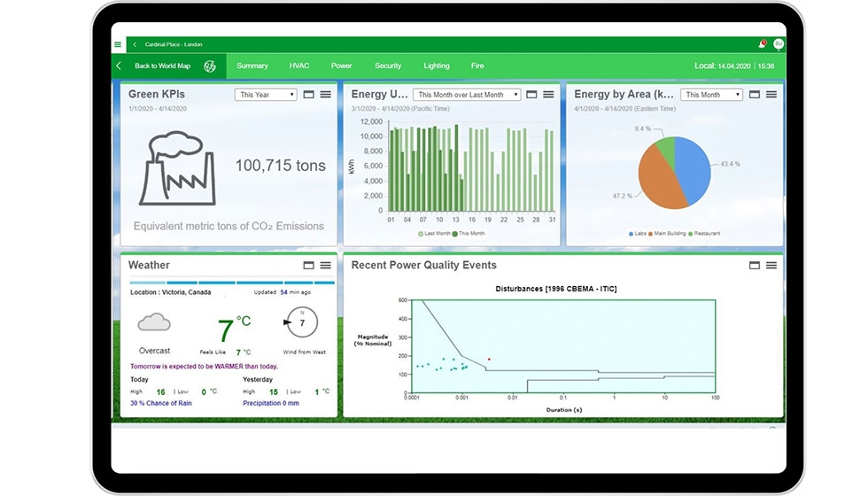Viewport: 868px width, 496px height.
Task: Toggle the Last Month legend series
Action: tap(434, 234)
